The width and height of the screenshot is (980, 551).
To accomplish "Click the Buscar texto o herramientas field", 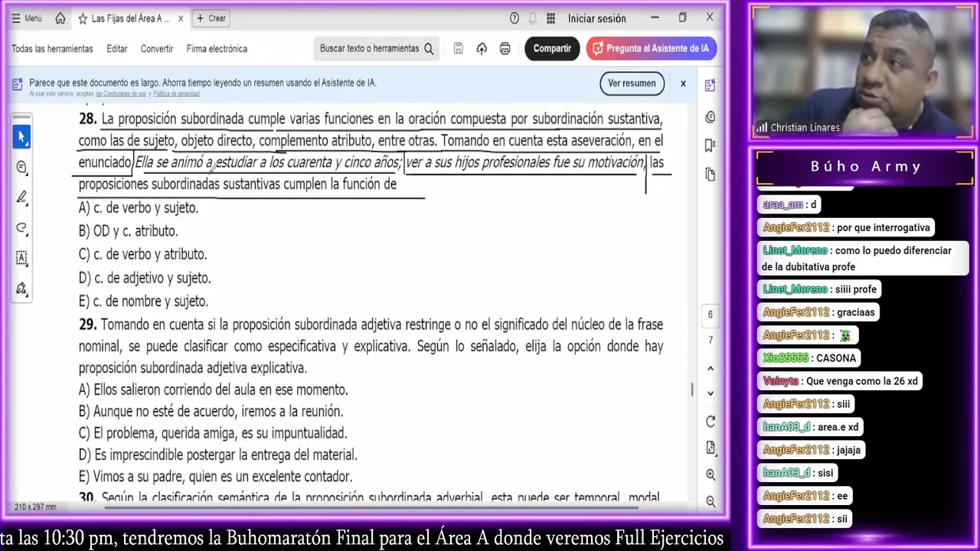I will tap(377, 48).
